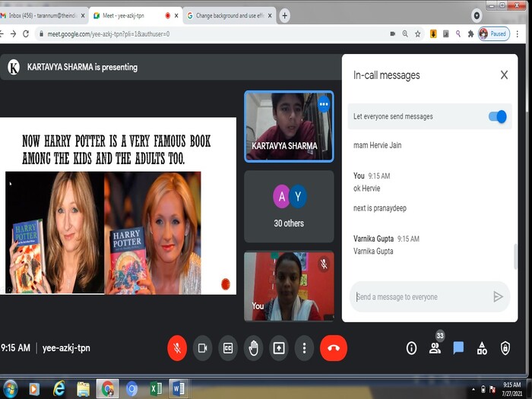Raise hand in the meeting
Image resolution: width=532 pixels, height=399 pixels.
253,348
